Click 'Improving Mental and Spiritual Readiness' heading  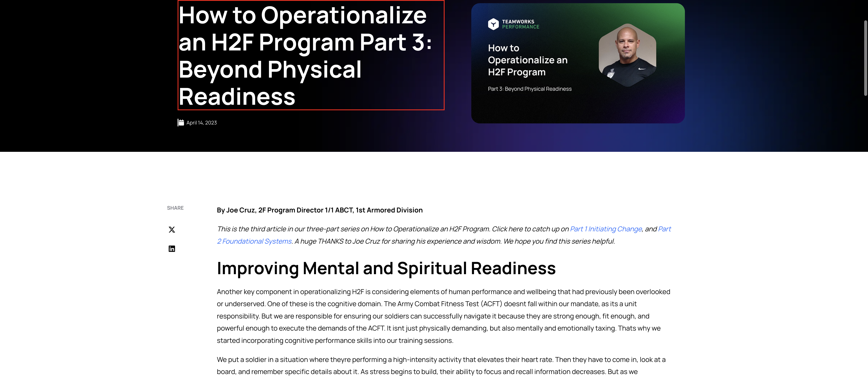(x=386, y=268)
